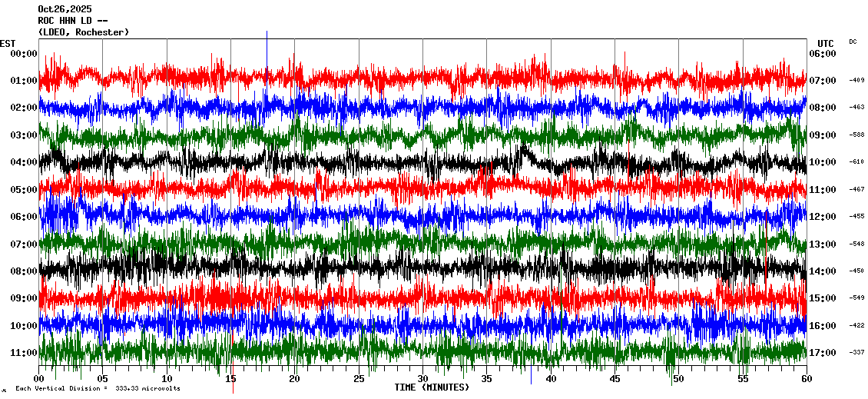The height and width of the screenshot is (399, 868).
Task: Click the -337 DC offset value
Action: 857,353
